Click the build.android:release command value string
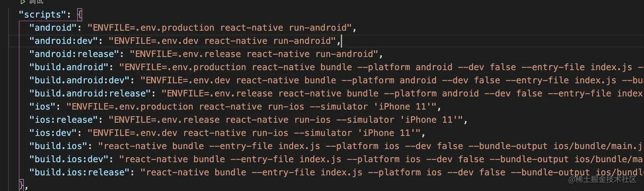The height and width of the screenshot is (191, 644). coord(402,94)
